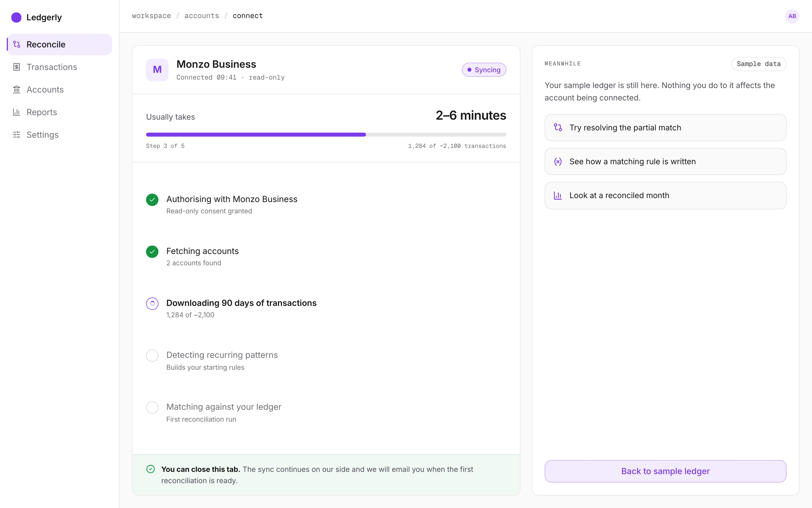The image size is (812, 508).
Task: Open Settings from the sidebar
Action: tap(60, 135)
